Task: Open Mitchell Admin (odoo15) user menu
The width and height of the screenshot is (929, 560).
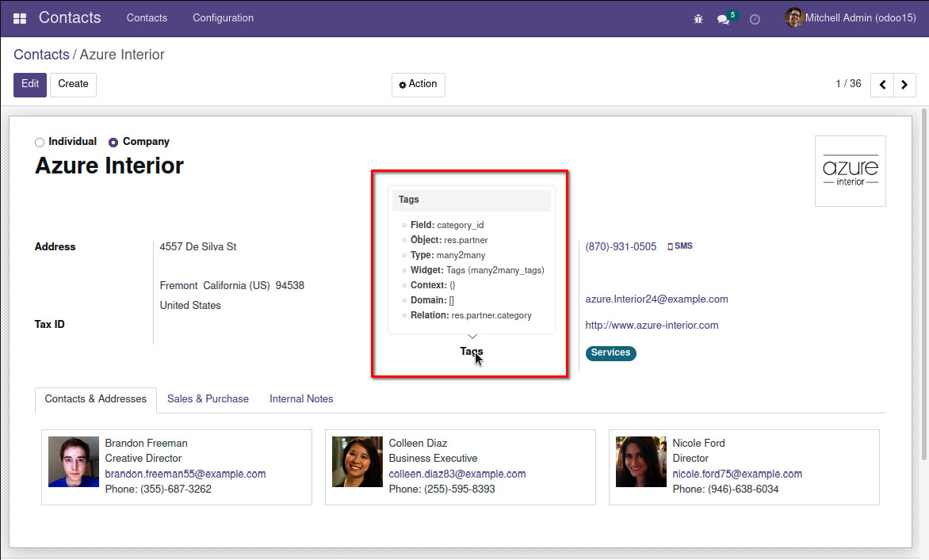Action: (x=851, y=17)
